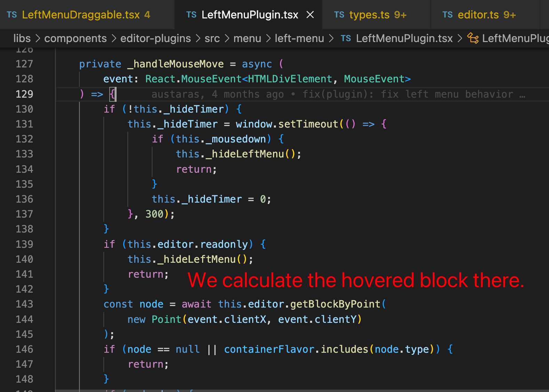Click the chevron after 'src' in breadcrumb

coord(227,38)
